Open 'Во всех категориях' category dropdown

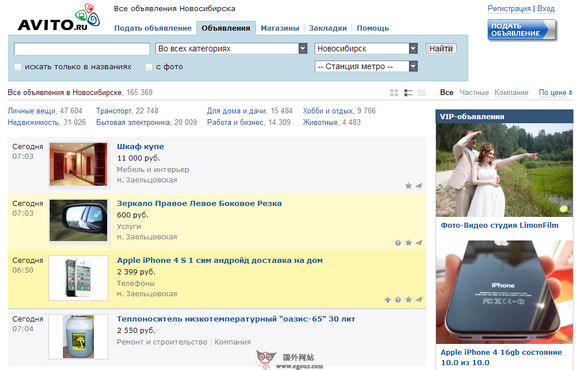[232, 48]
